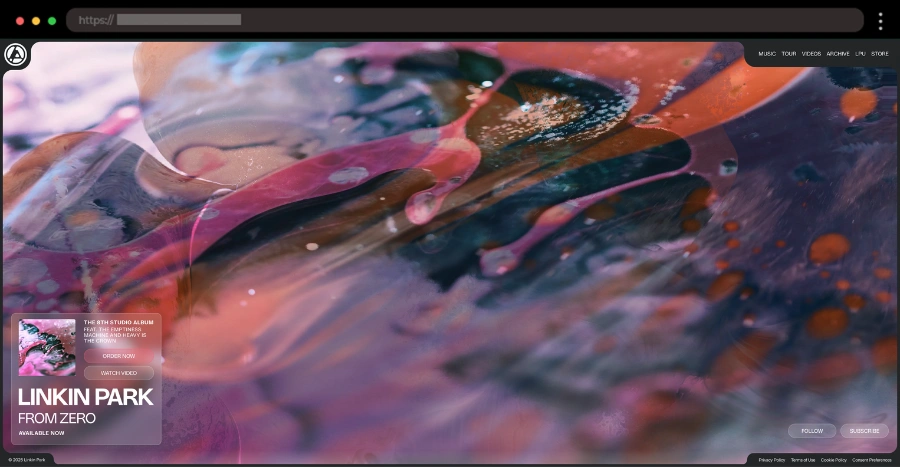The width and height of the screenshot is (900, 467).
Task: Click the red close window dot
Action: tap(20, 21)
